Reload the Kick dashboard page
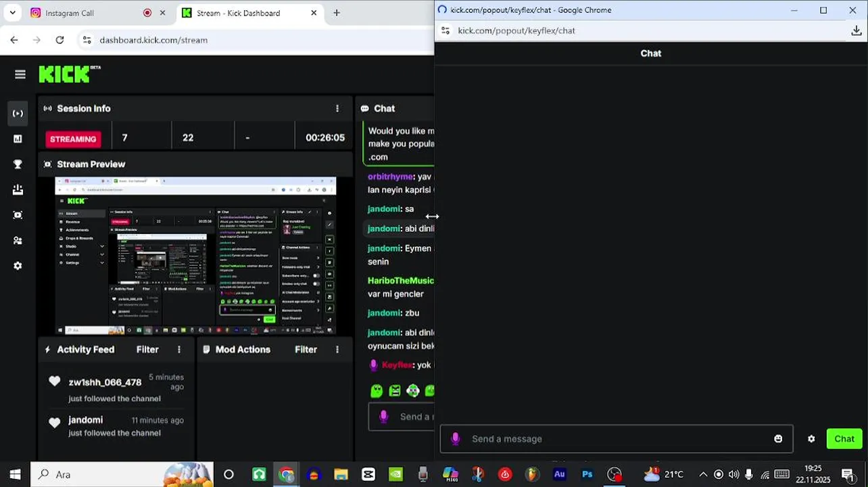 tap(59, 40)
